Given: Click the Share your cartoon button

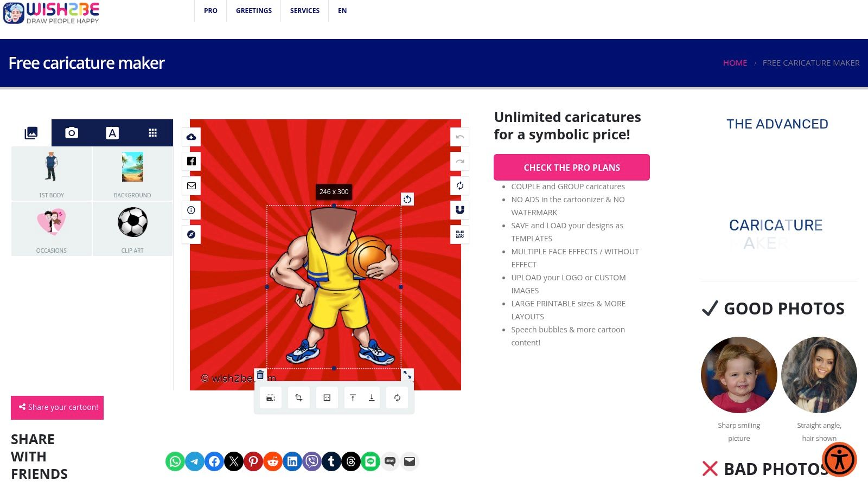Looking at the screenshot, I should click(x=58, y=408).
